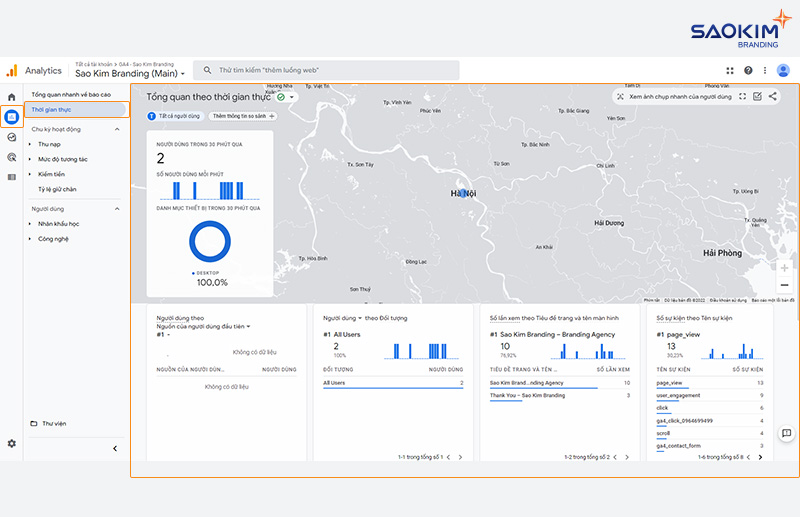
Task: Open the Configure icon in left rail
Action: point(11,177)
